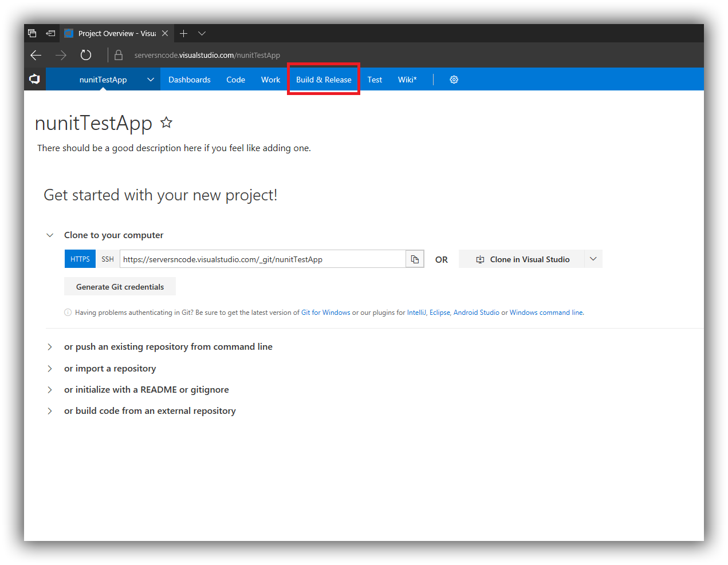Expand build code from an external repository
The width and height of the screenshot is (728, 565).
[x=50, y=411]
